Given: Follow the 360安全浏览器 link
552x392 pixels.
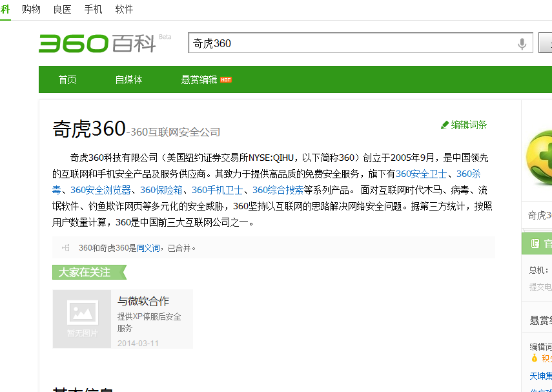Looking at the screenshot, I should [101, 190].
